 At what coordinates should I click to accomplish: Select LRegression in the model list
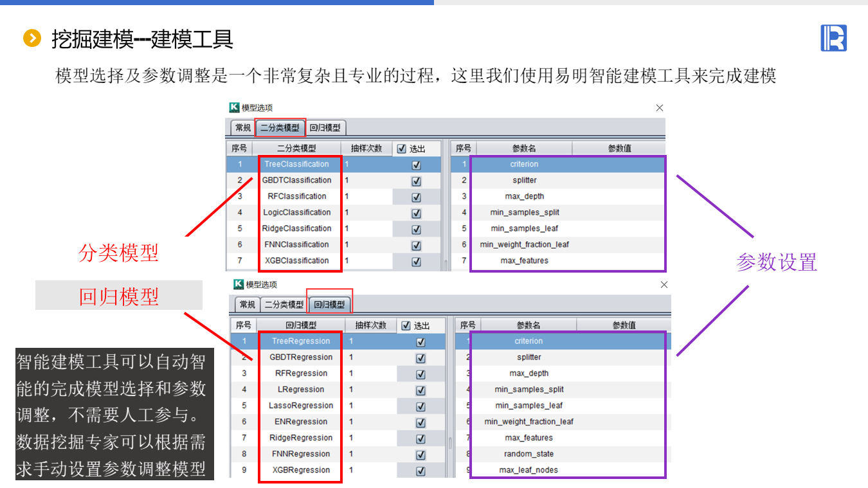pos(301,389)
